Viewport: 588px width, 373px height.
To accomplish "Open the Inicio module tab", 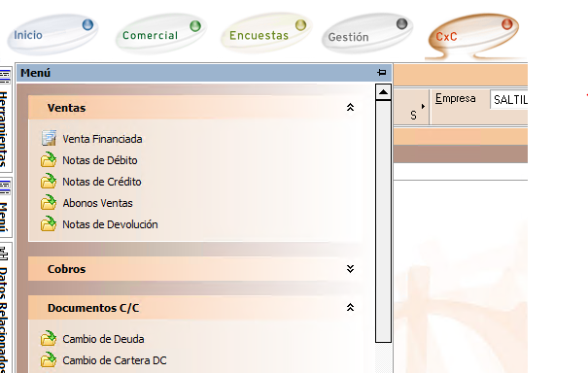I will tap(52, 35).
